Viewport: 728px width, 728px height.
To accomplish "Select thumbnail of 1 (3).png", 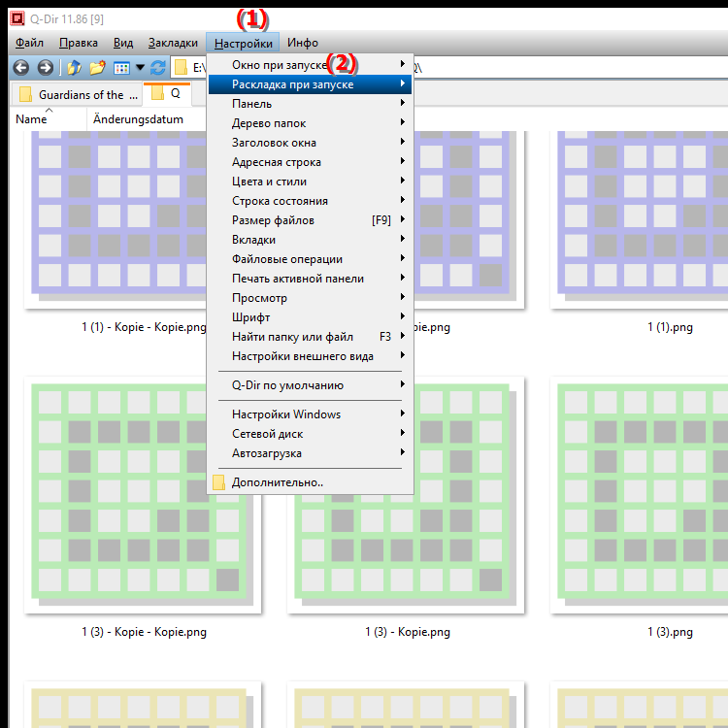I will click(x=640, y=495).
